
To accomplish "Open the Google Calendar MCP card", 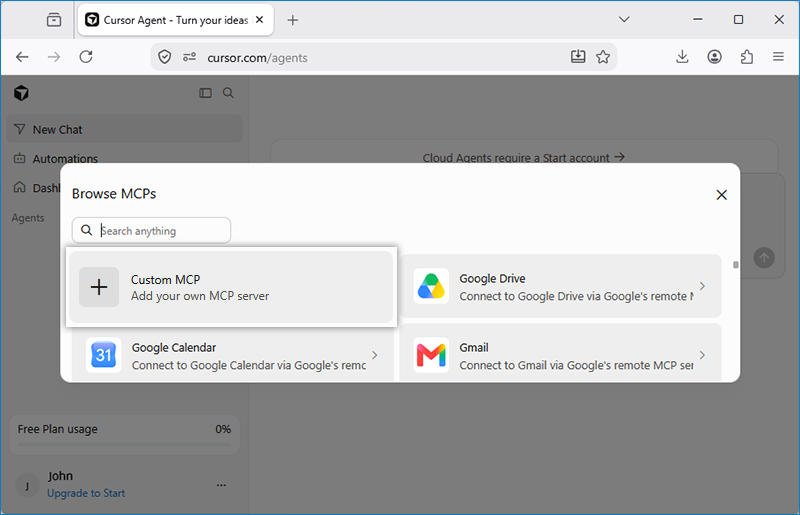I will [233, 355].
